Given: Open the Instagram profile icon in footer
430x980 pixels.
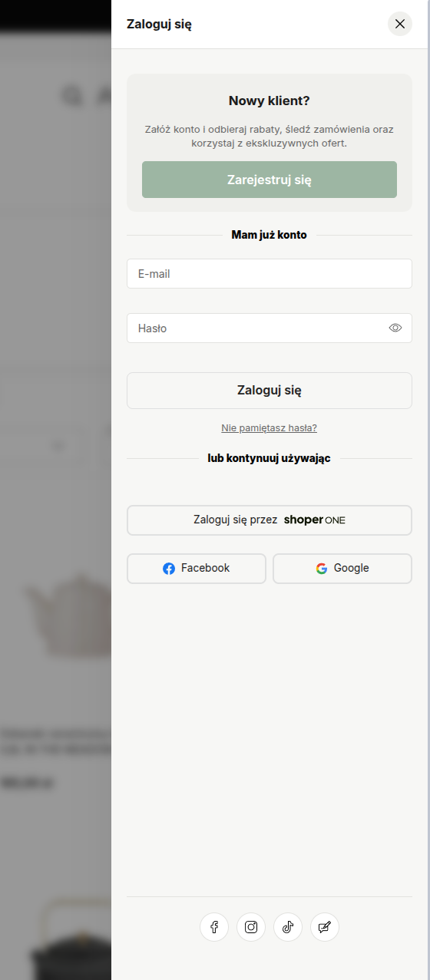Looking at the screenshot, I should [x=251, y=927].
